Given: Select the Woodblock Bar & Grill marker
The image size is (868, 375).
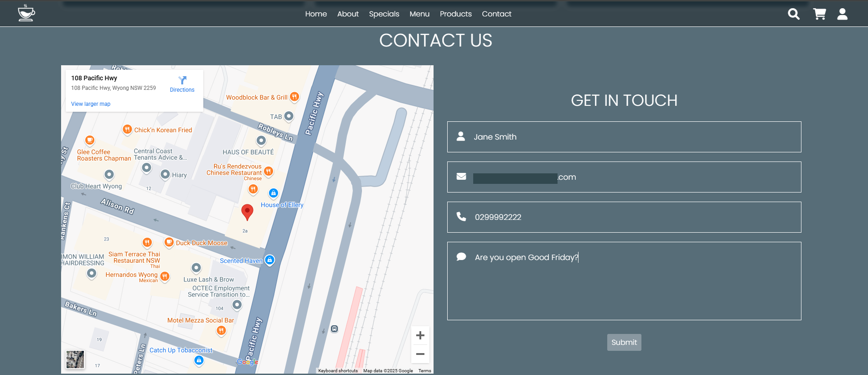Looking at the screenshot, I should 294,97.
